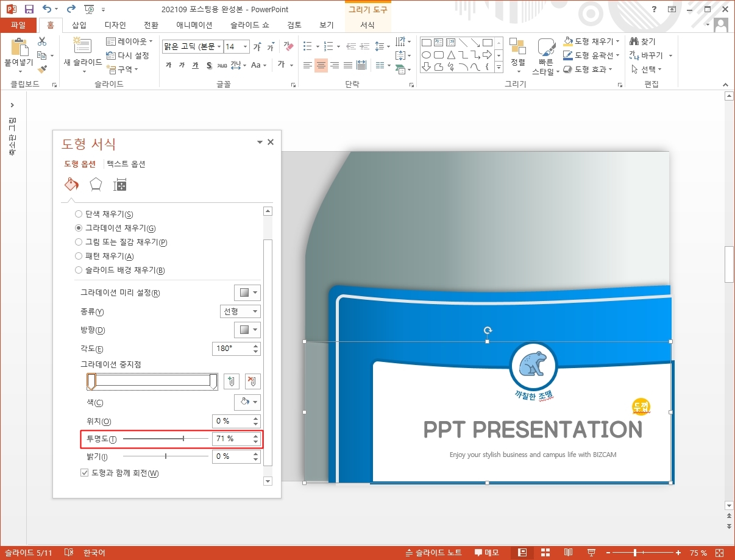
Task: Apply strikethrough formatting
Action: pos(222,65)
